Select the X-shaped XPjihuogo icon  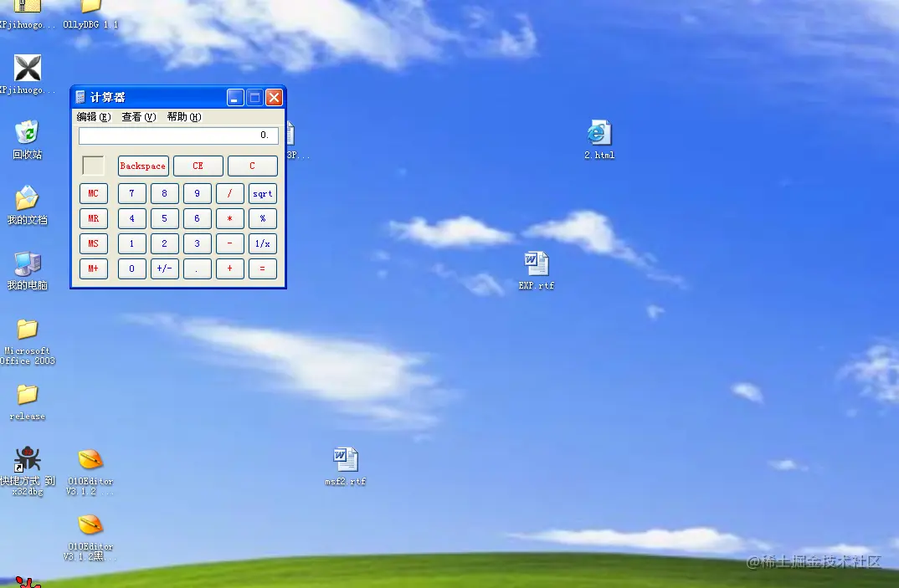[x=27, y=68]
